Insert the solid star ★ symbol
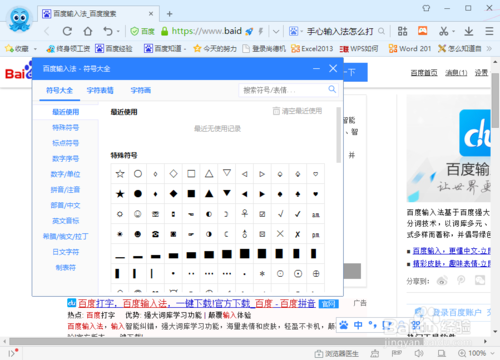500x360 pixels. (x=120, y=194)
